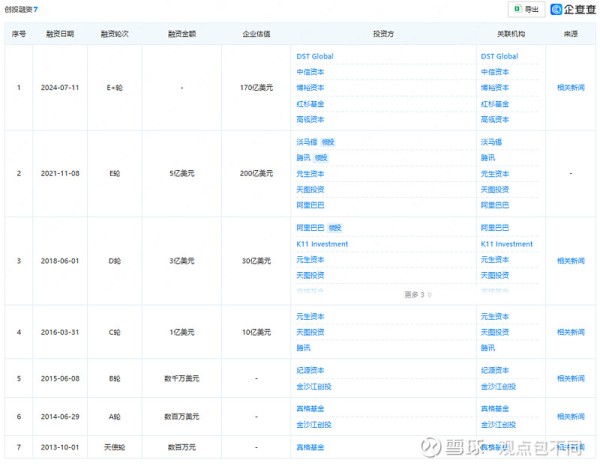The width and height of the screenshot is (600, 466).
Task: Open 元生资本 investor in the 2021-11-08 row
Action: tap(310, 174)
